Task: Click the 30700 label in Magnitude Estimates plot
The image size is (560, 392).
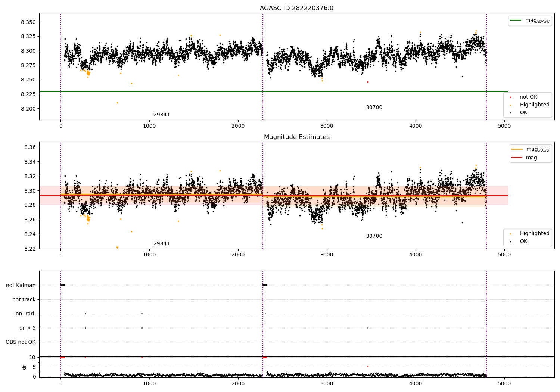Action: point(374,236)
